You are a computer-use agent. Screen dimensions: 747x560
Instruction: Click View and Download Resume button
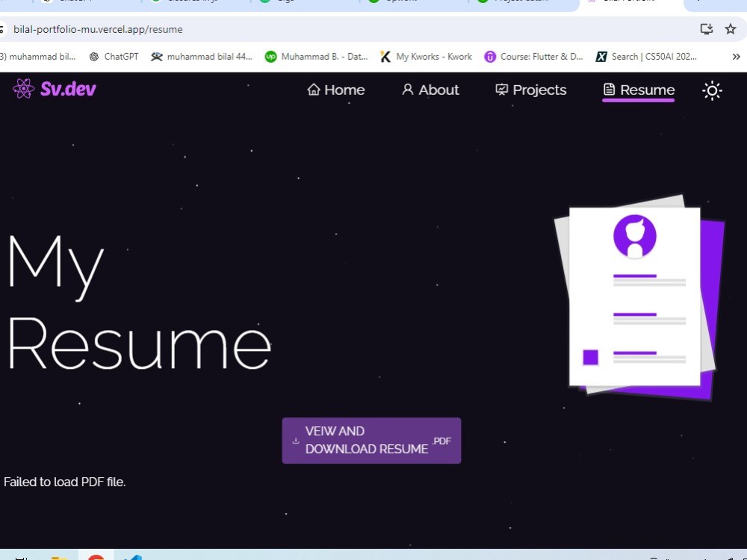tap(371, 441)
